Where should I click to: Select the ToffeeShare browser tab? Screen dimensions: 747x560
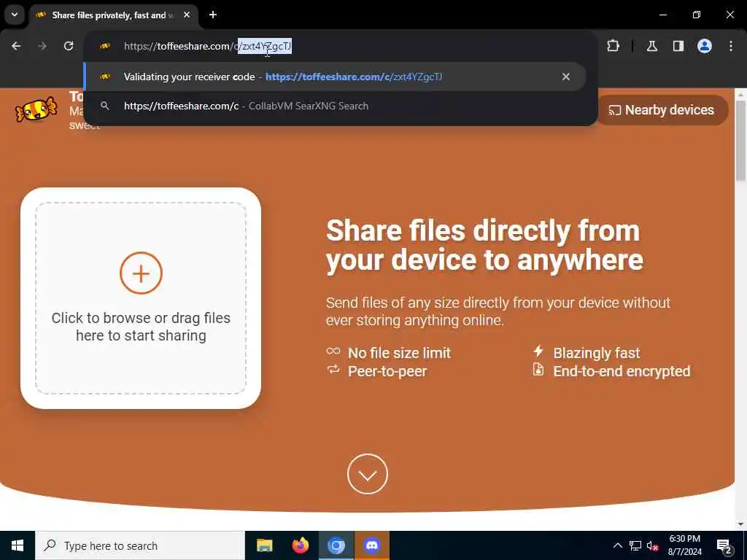(x=112, y=15)
